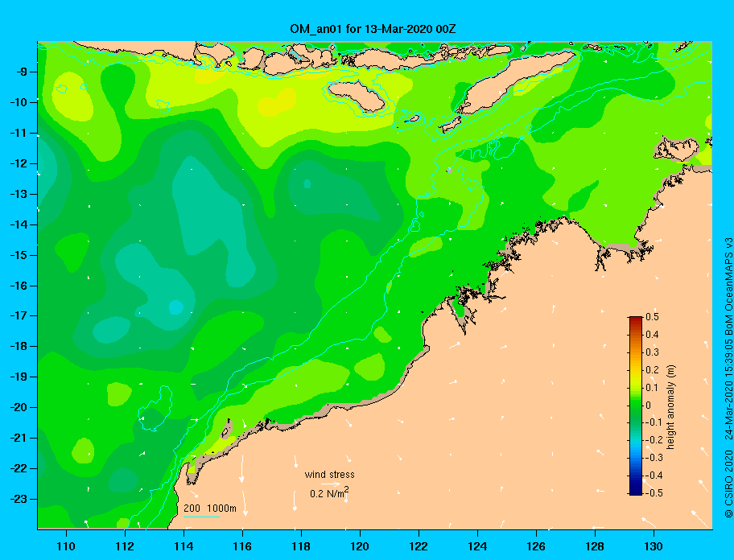Image resolution: width=734 pixels, height=560 pixels.
Task: Click the '200 1000m' bathymetry legend text
Action: click(210, 509)
